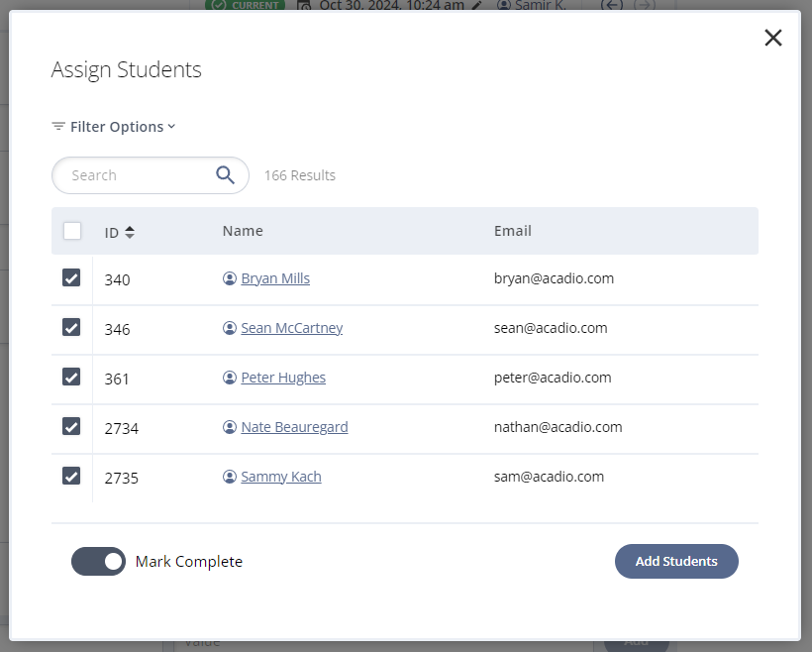
Task: Click the user icon beside Sammy Kach
Action: (230, 477)
